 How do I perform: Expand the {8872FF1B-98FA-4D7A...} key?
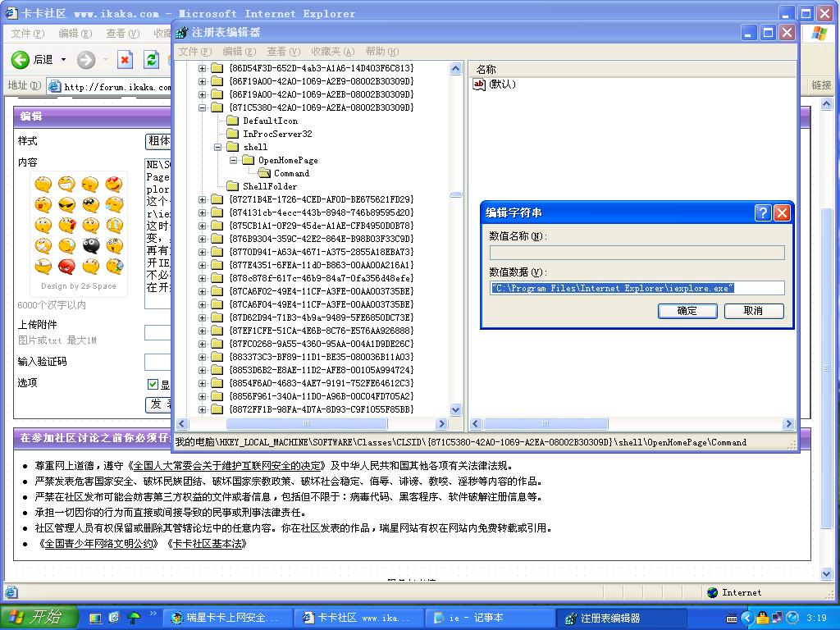[x=202, y=410]
